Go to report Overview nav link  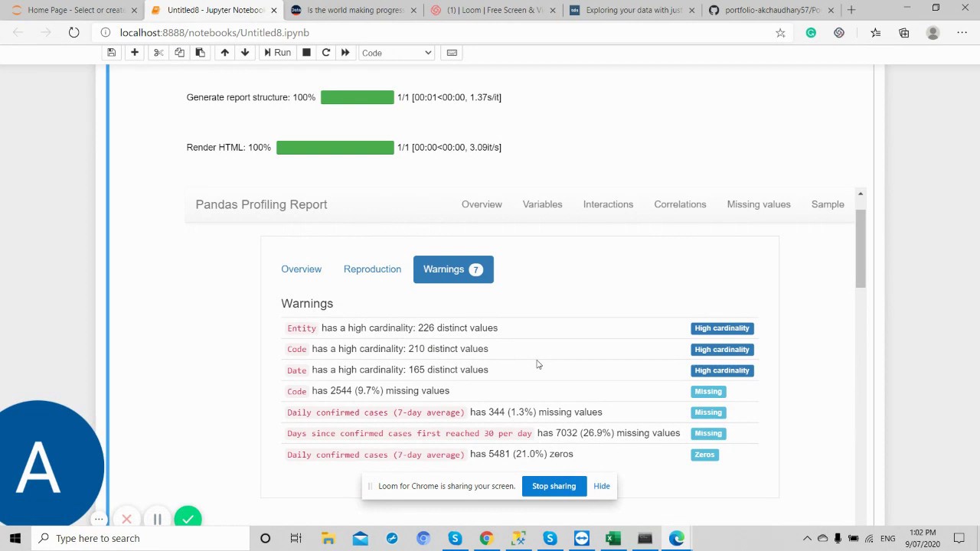(482, 204)
